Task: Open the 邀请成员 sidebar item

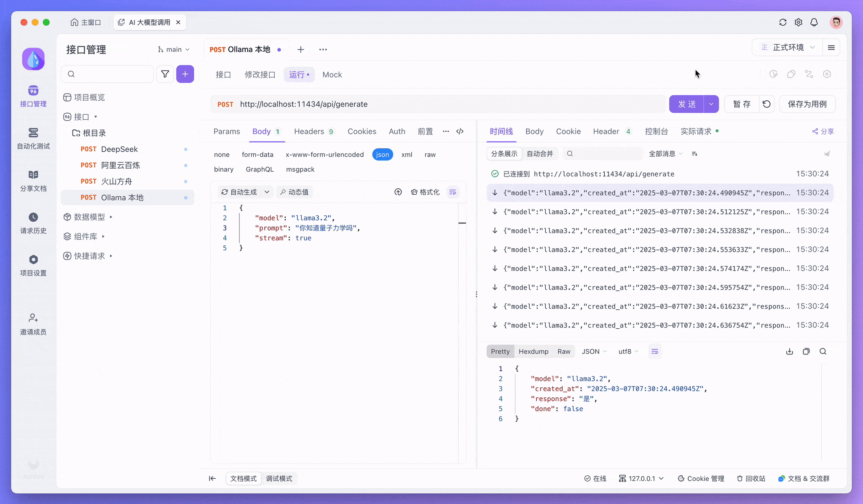Action: (x=33, y=324)
